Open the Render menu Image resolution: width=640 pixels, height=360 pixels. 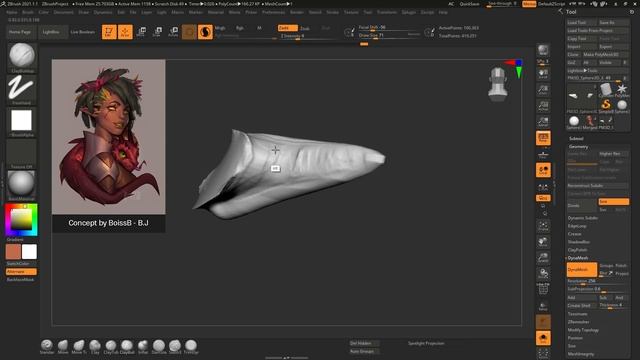[x=297, y=13]
